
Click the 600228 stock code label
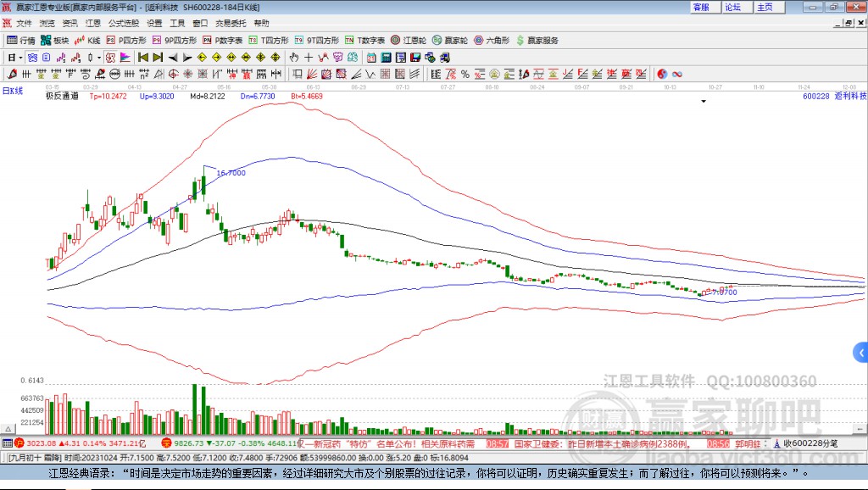click(816, 96)
